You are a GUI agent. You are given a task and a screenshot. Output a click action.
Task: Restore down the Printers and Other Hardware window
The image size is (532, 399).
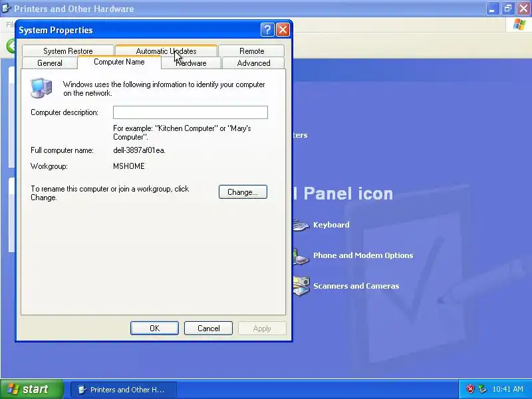(508, 9)
